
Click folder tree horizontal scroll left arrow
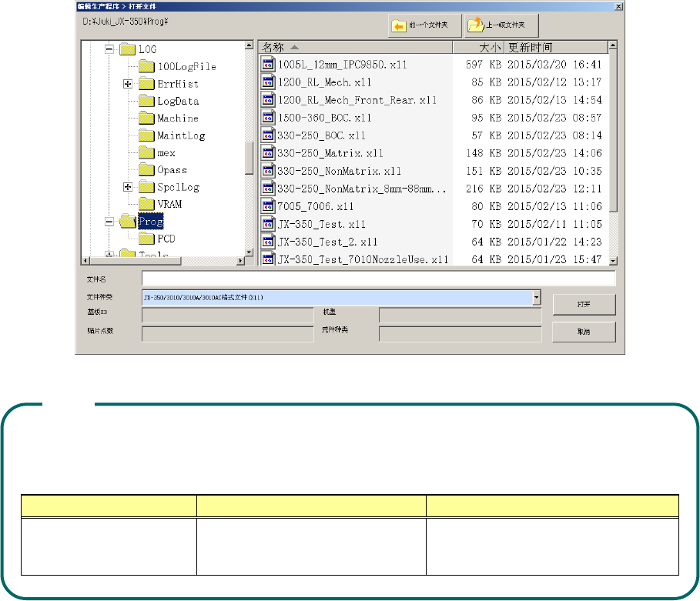(x=85, y=261)
